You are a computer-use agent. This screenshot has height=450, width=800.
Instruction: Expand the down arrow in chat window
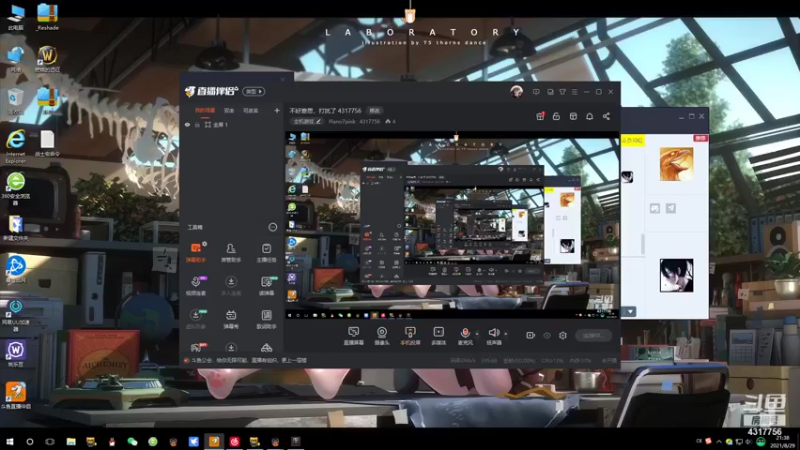click(630, 311)
